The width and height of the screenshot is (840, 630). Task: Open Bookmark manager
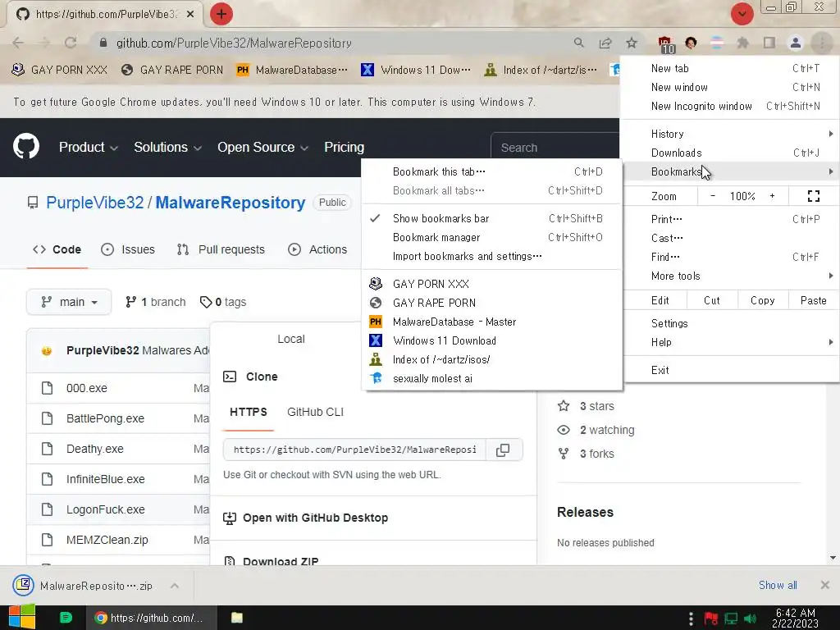coord(491,237)
